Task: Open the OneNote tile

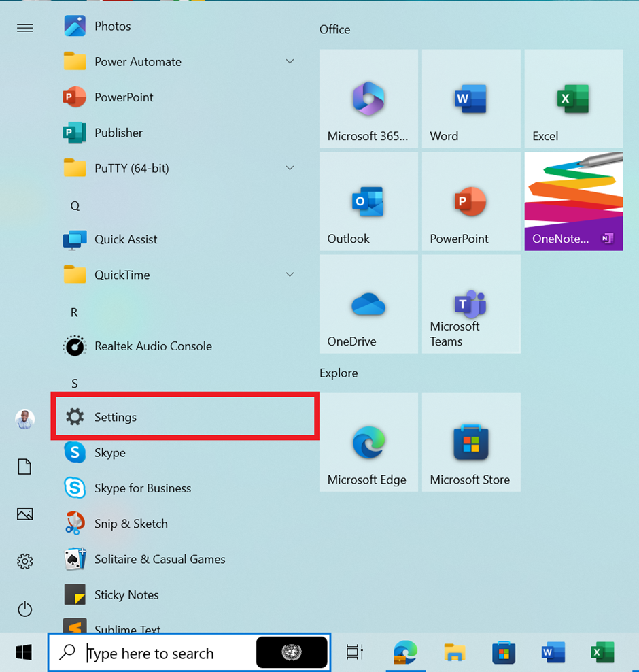Action: [574, 201]
